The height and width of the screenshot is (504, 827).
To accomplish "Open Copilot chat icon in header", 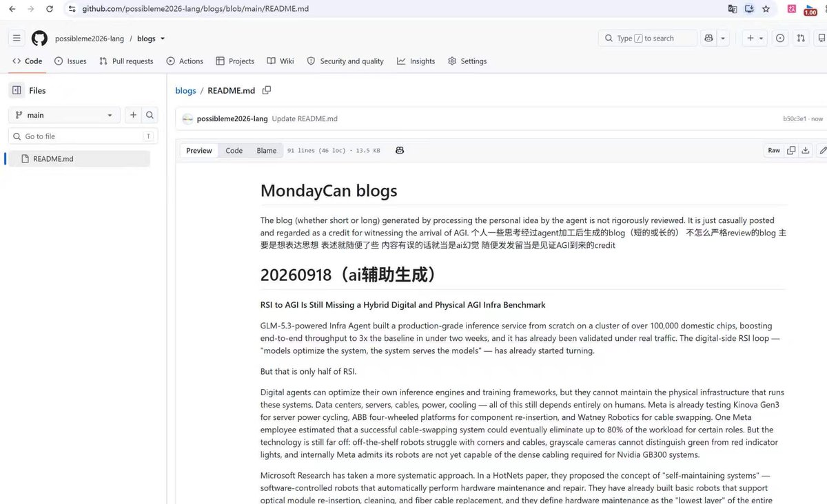I will tap(708, 39).
